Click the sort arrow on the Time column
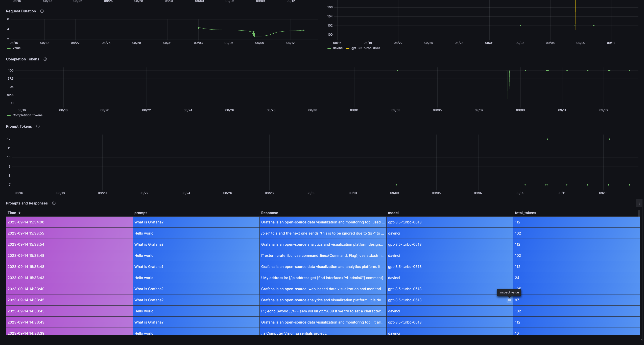The height and width of the screenshot is (345, 644). (20, 213)
